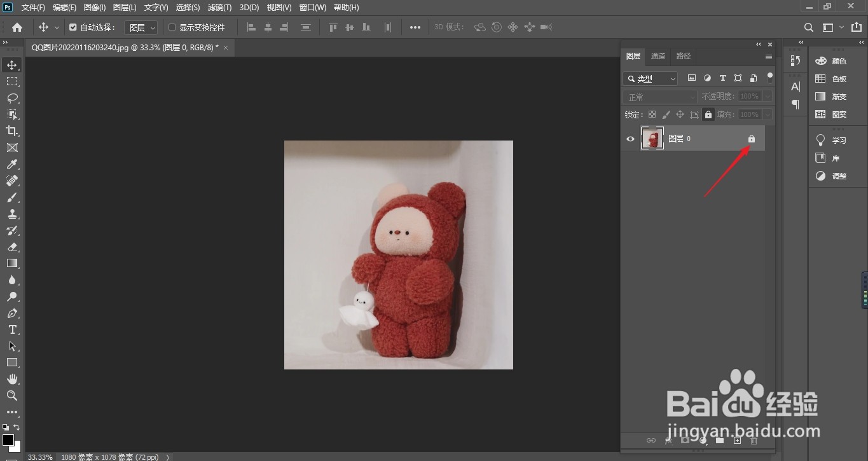Image resolution: width=868 pixels, height=461 pixels.
Task: Open the opacity 不透明度 dropdown arrow
Action: click(x=768, y=97)
